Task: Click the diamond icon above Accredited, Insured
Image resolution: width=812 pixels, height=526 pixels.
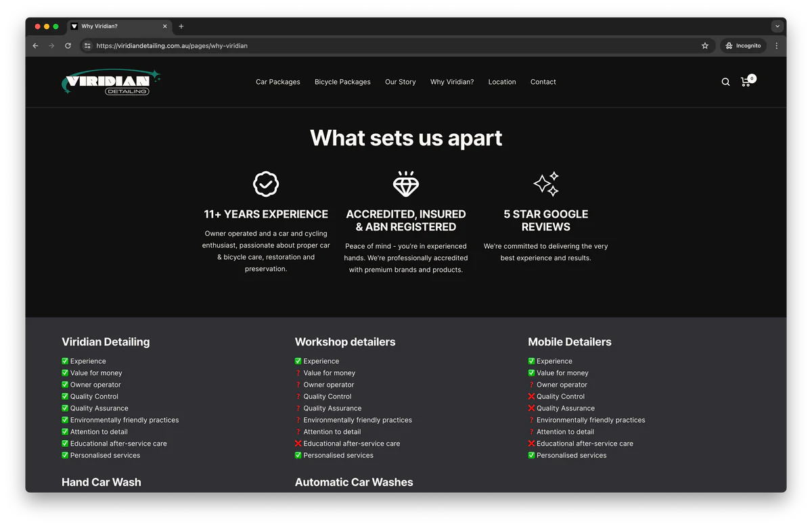Action: [x=406, y=183]
